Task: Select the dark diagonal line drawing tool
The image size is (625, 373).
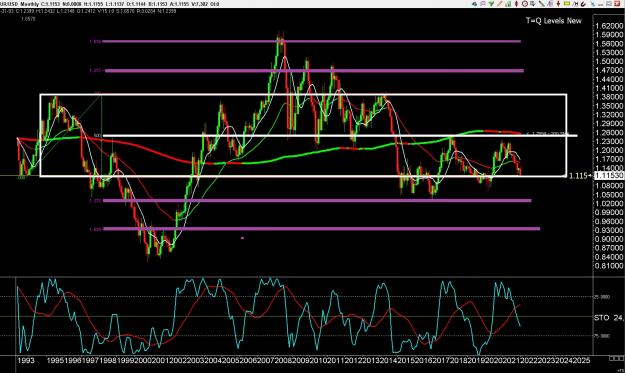Action: tap(542, 4)
